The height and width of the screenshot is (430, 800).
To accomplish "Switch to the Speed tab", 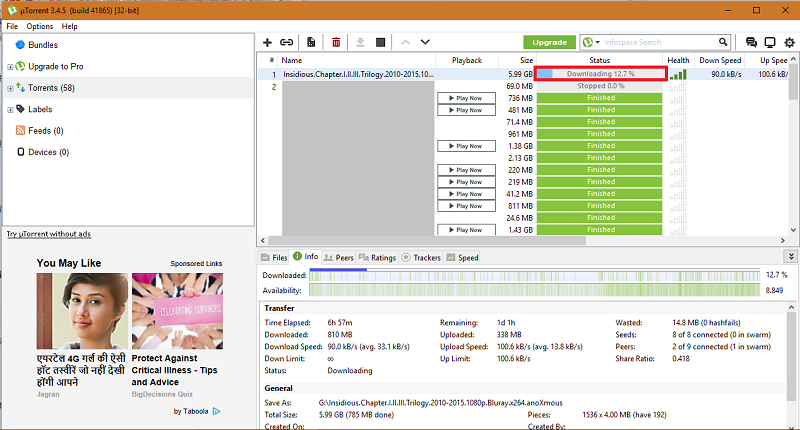I will [462, 258].
